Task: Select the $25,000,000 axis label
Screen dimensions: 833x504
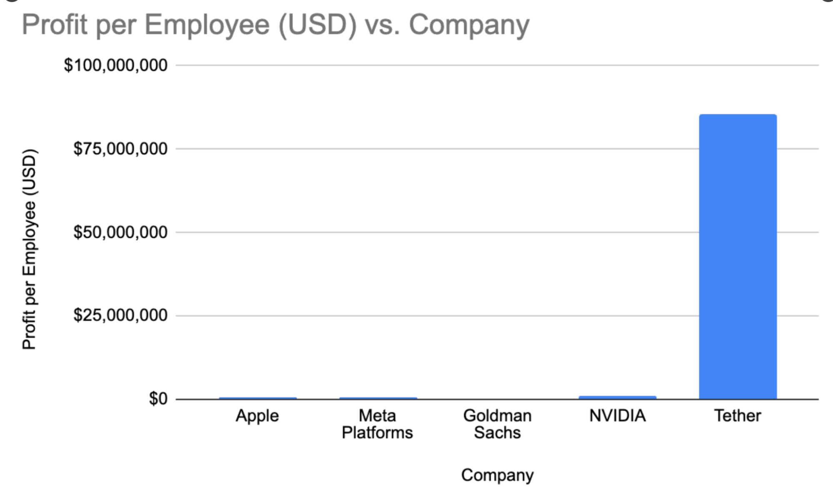Action: click(120, 315)
